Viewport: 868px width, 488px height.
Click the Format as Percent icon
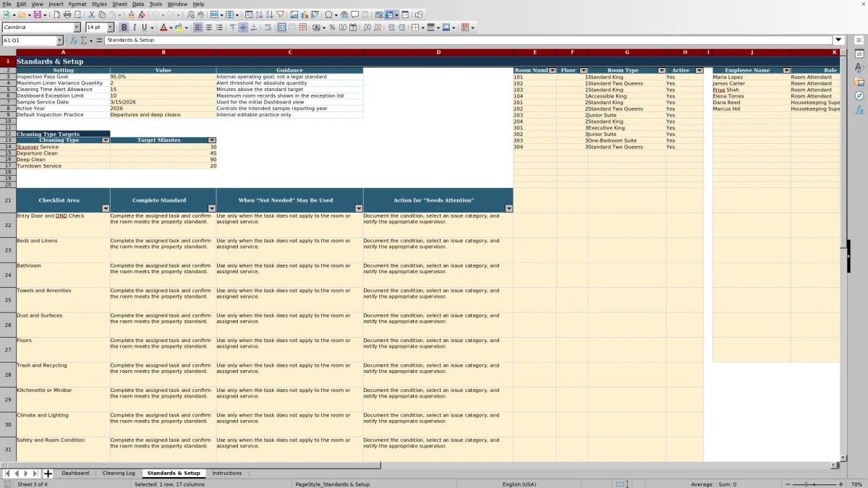pos(332,27)
